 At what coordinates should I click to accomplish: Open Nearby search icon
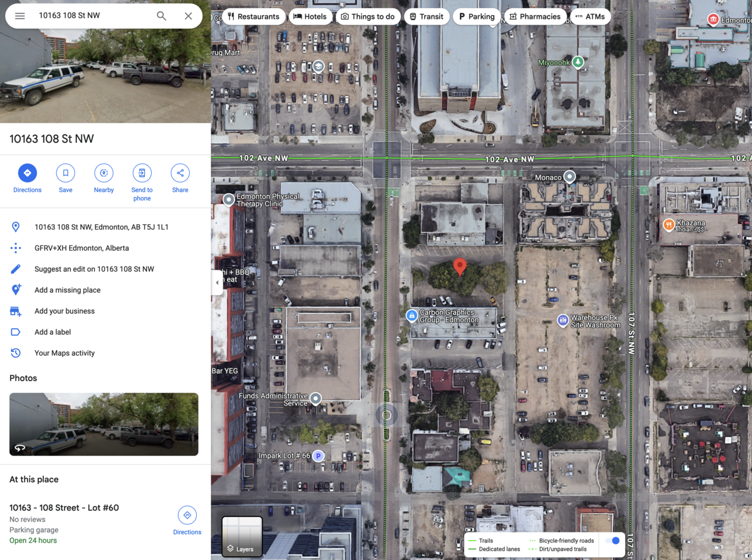[x=104, y=173]
